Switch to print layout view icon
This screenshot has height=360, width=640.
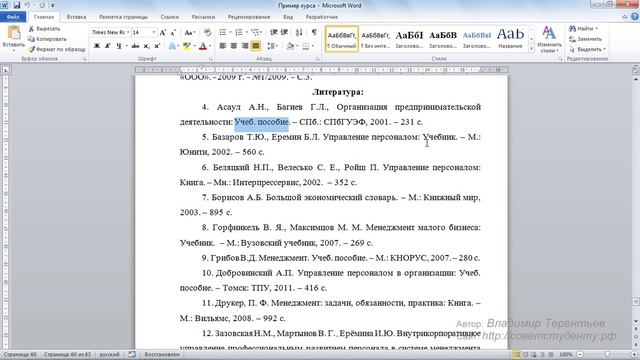(x=516, y=354)
